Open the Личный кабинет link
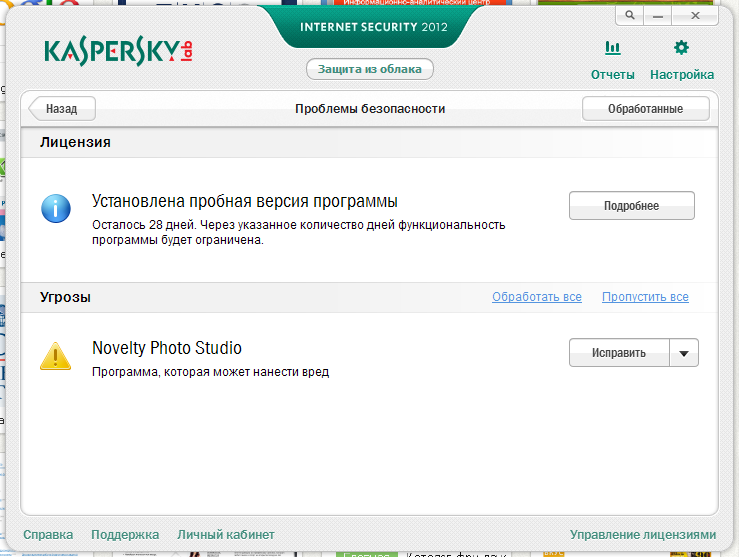Image resolution: width=739 pixels, height=557 pixels. click(x=226, y=535)
